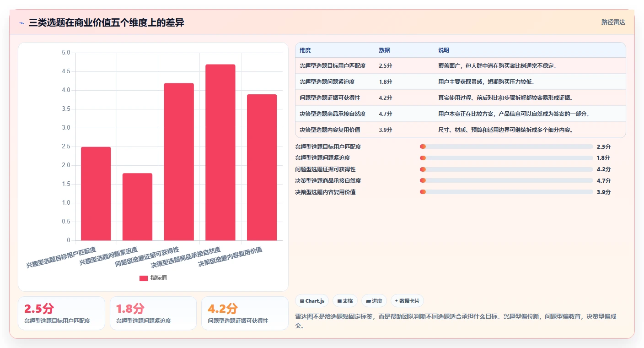644x348 pixels.
Task: Select table cell 兴趣型选题目标用户匹配度
Action: (333, 66)
